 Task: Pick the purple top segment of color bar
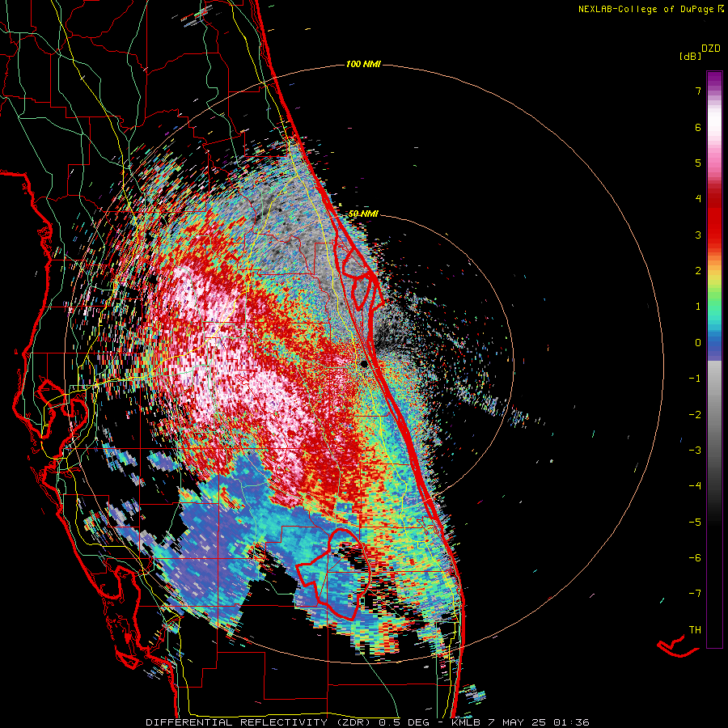[714, 80]
